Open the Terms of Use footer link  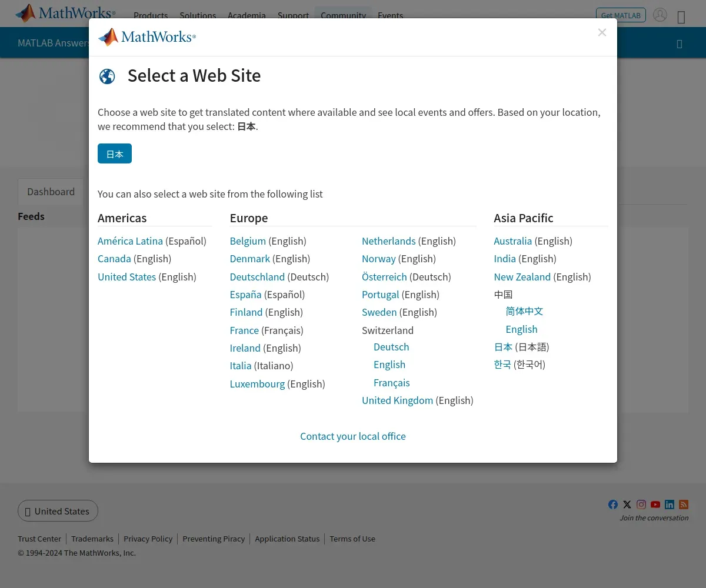coord(352,539)
